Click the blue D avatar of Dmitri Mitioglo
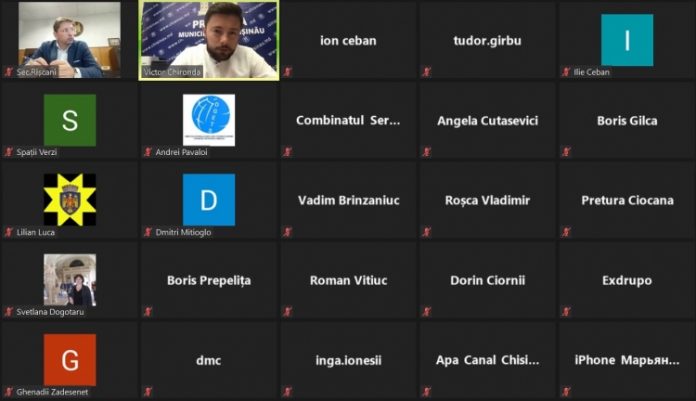Image resolution: width=696 pixels, height=401 pixels. coord(209,200)
